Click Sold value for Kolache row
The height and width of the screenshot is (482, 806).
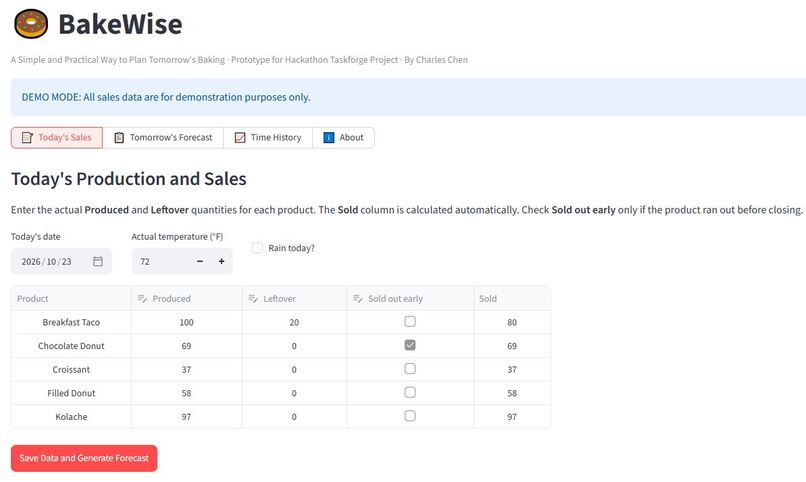pyautogui.click(x=512, y=417)
